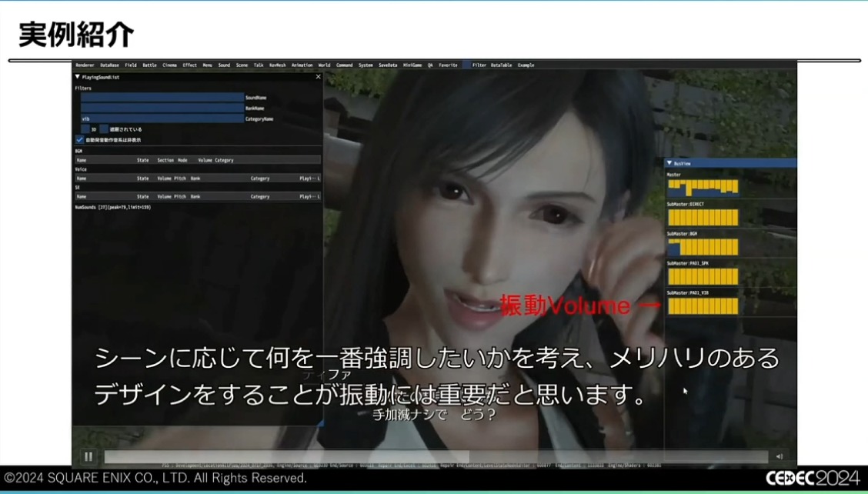
Task: Open the Renderer menu
Action: (x=85, y=65)
